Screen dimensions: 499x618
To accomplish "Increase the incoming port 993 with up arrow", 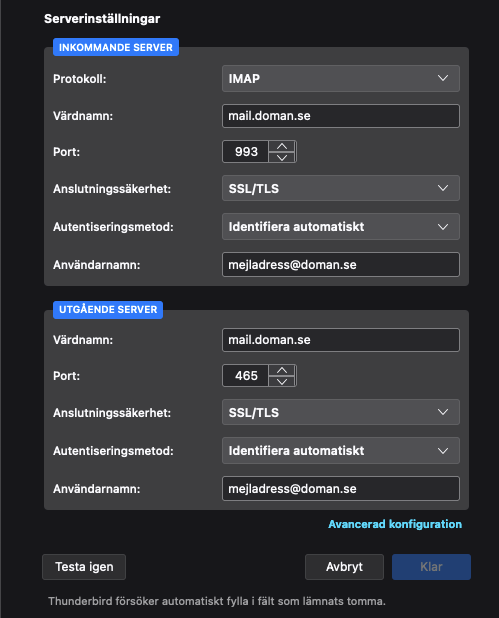I will click(x=282, y=146).
